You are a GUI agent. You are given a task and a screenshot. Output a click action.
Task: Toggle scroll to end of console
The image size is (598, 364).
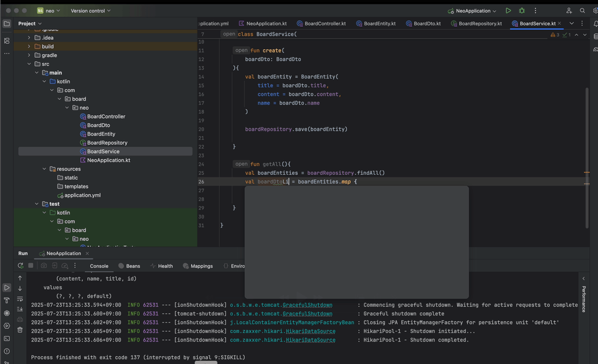20,309
